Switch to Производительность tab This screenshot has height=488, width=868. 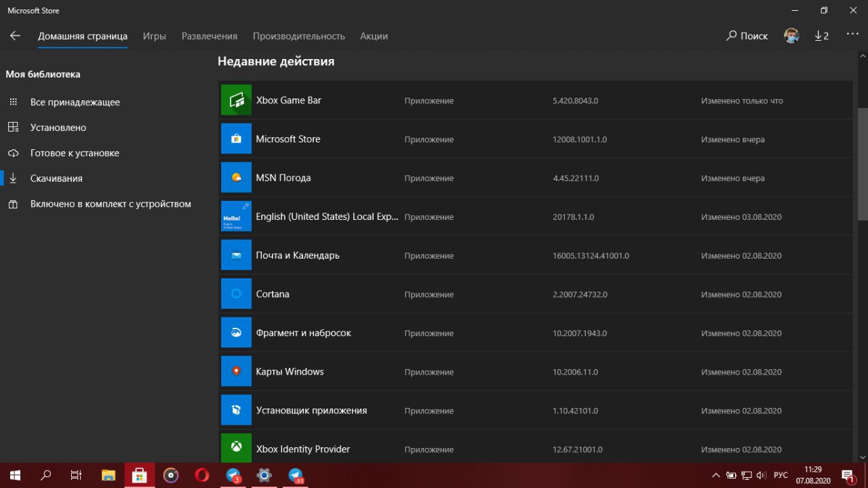click(x=299, y=36)
